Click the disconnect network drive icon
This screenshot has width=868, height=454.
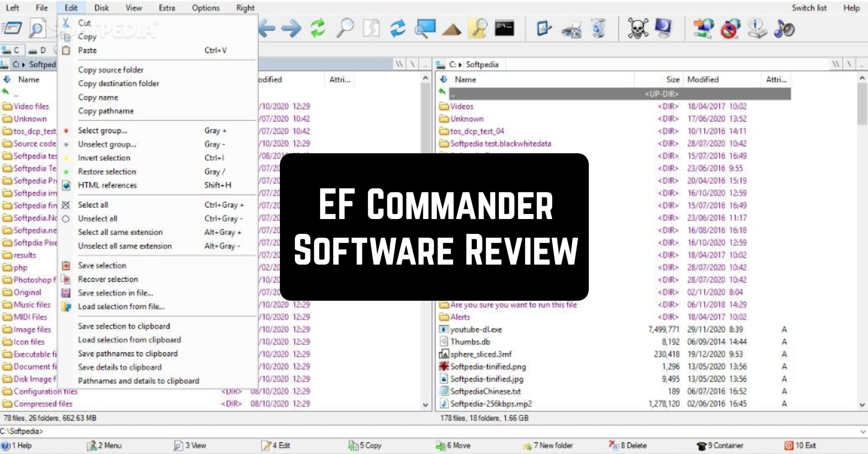(731, 29)
